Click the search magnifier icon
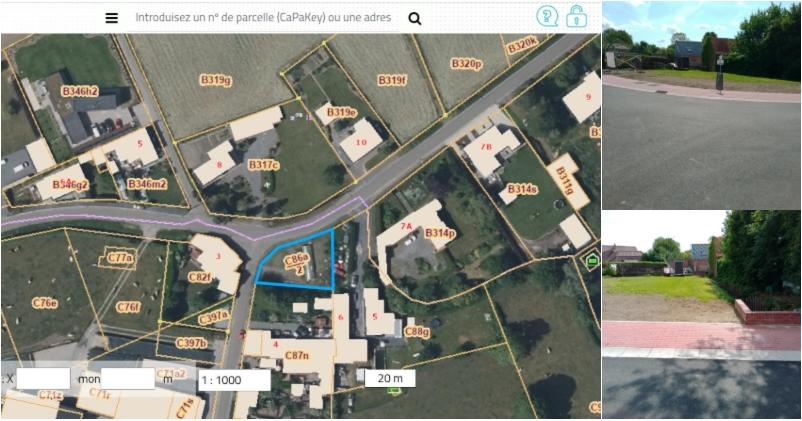The height and width of the screenshot is (421, 802). [415, 19]
